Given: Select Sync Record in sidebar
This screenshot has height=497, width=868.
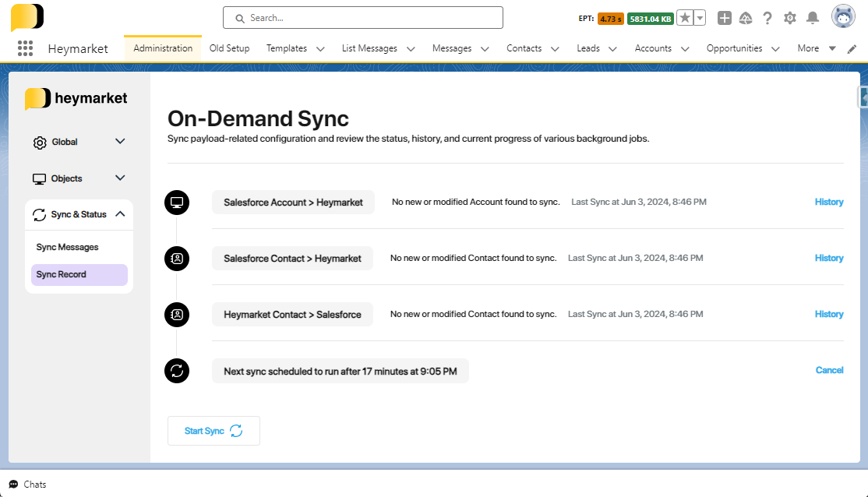Looking at the screenshot, I should pyautogui.click(x=79, y=274).
